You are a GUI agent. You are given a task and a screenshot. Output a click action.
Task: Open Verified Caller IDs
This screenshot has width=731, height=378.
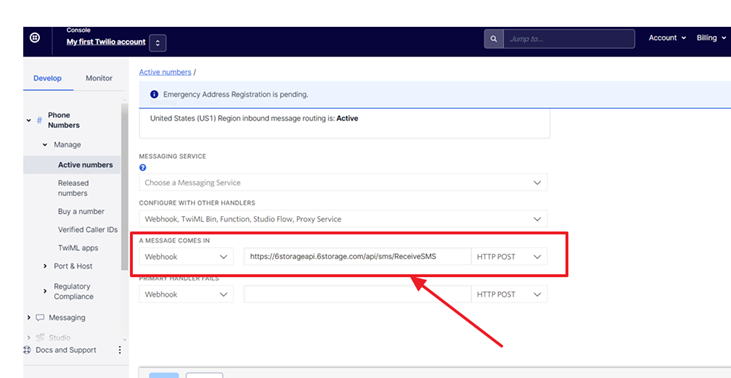pos(88,230)
